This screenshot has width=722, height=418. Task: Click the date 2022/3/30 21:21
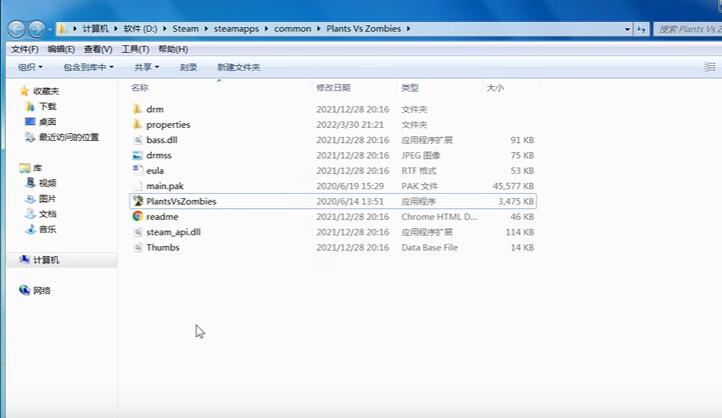350,124
